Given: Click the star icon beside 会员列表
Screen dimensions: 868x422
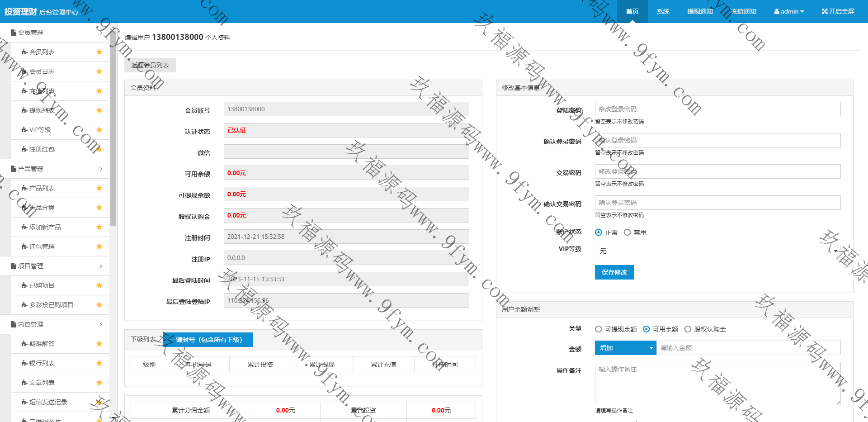Looking at the screenshot, I should [x=99, y=52].
